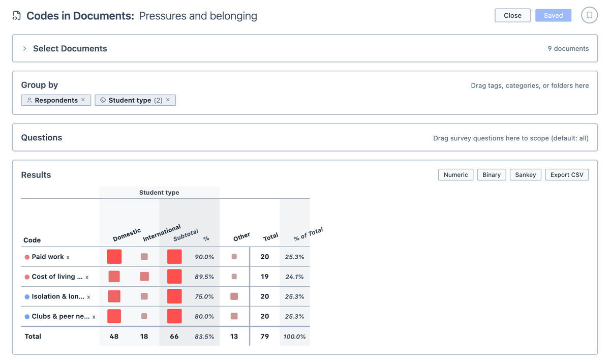Remove the Clubs & peer code row
The width and height of the screenshot is (610, 364).
point(94,317)
